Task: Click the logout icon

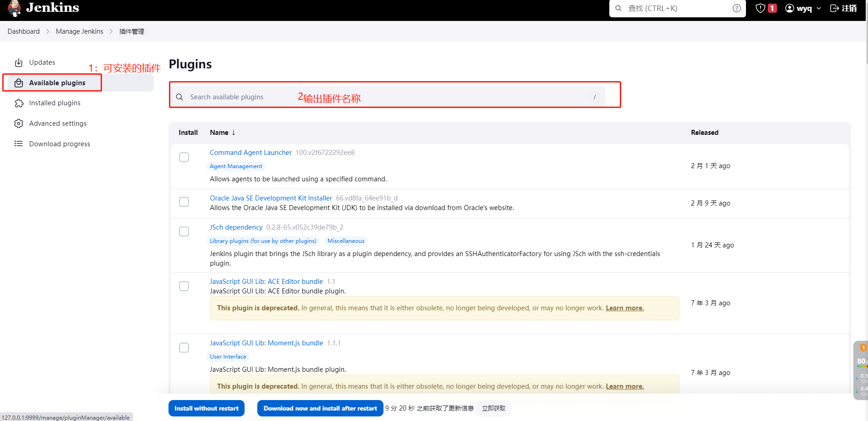Action: pyautogui.click(x=835, y=8)
